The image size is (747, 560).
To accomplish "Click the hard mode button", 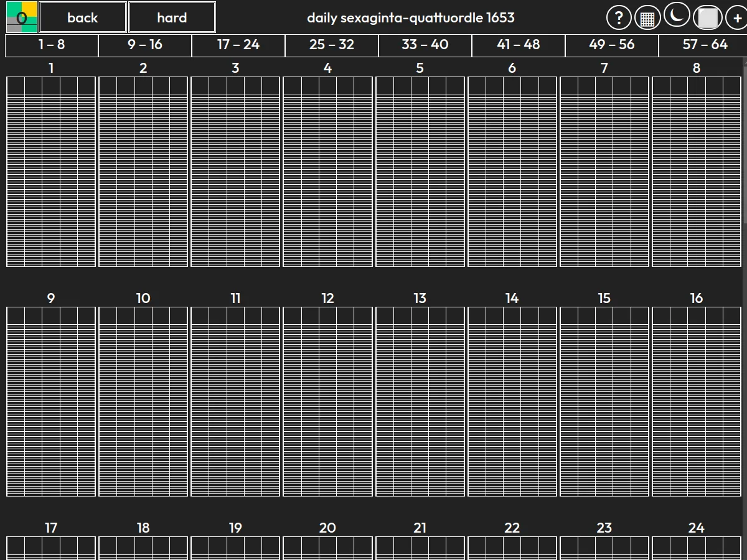I will tap(172, 17).
